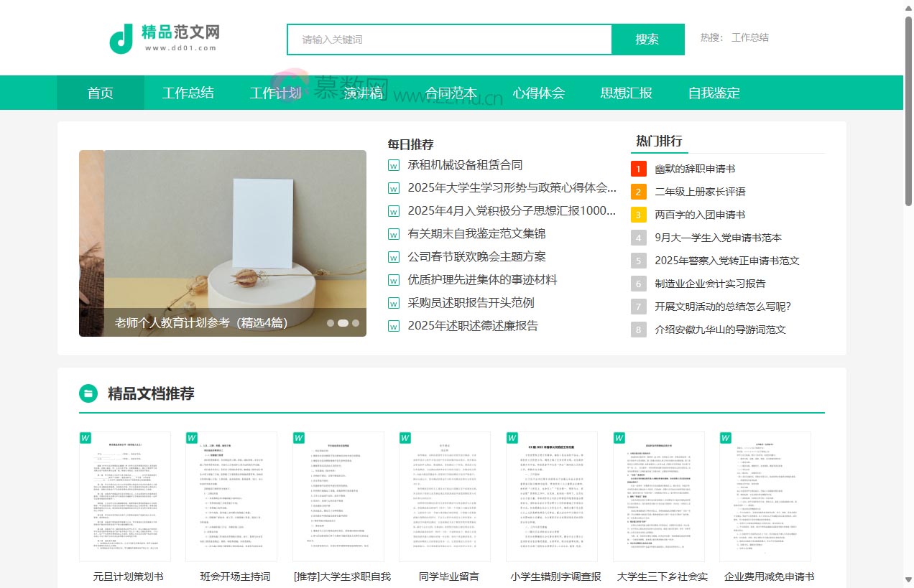The width and height of the screenshot is (914, 588).
Task: Select the second carousel indicator dot
Action: [342, 322]
